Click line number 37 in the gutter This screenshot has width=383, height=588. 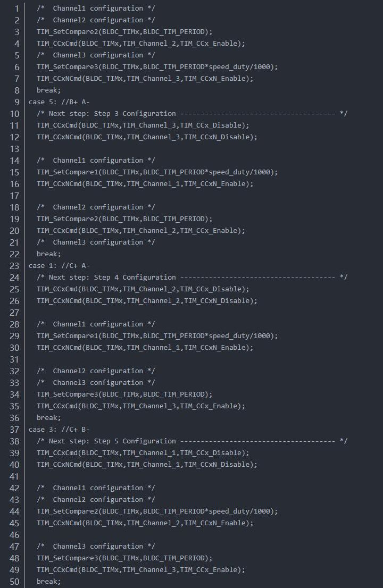(x=14, y=430)
